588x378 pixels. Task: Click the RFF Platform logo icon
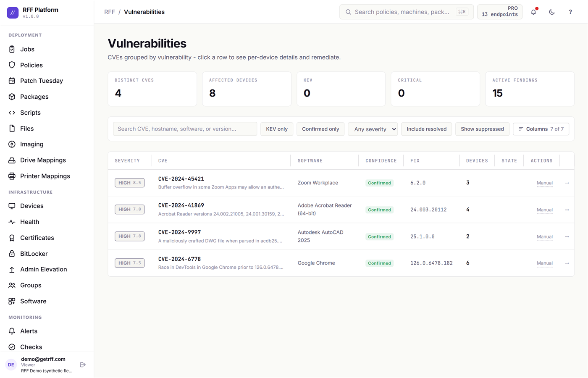[13, 13]
